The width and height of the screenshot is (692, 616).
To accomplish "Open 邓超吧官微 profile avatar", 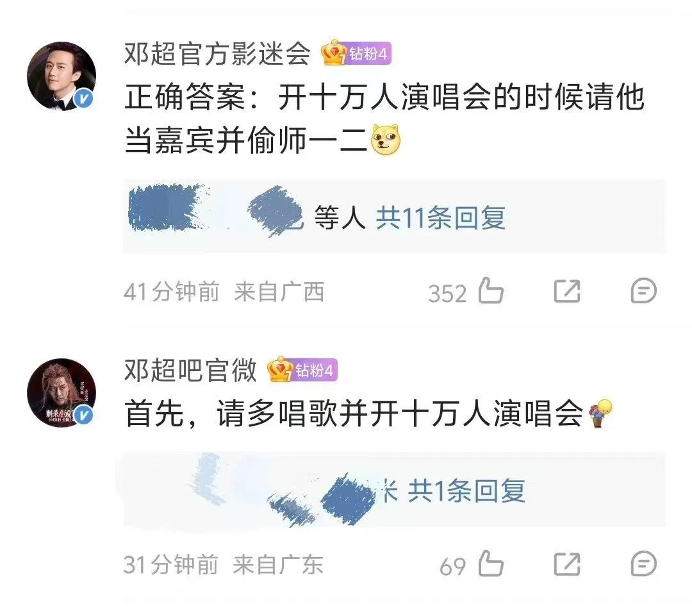I will 62,393.
